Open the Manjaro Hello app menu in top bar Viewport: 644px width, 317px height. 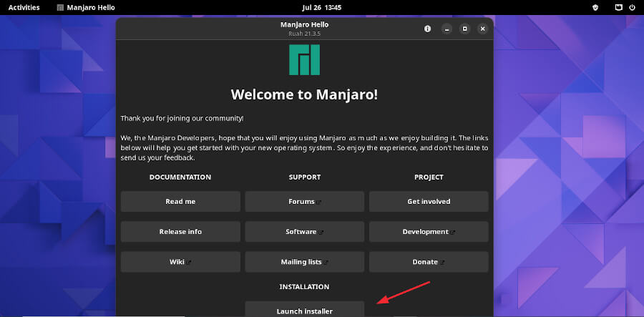[86, 7]
